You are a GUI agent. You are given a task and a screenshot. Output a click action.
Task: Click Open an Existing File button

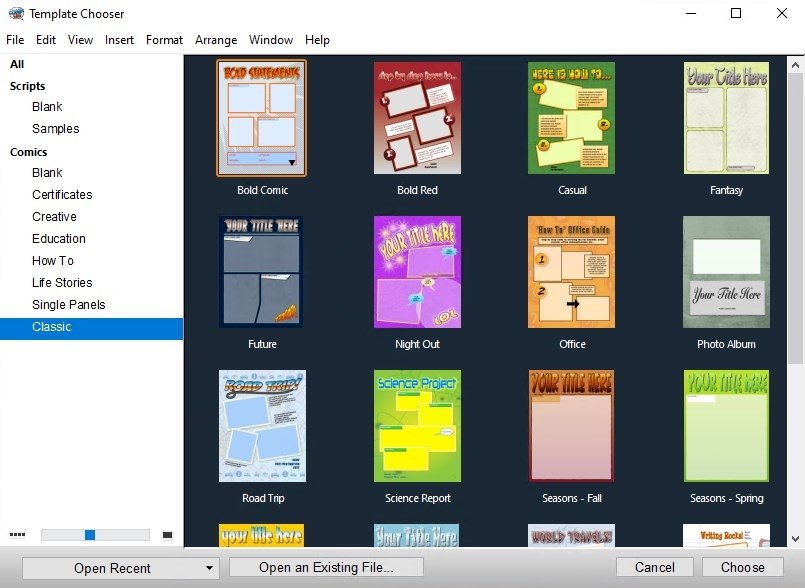[x=326, y=567]
